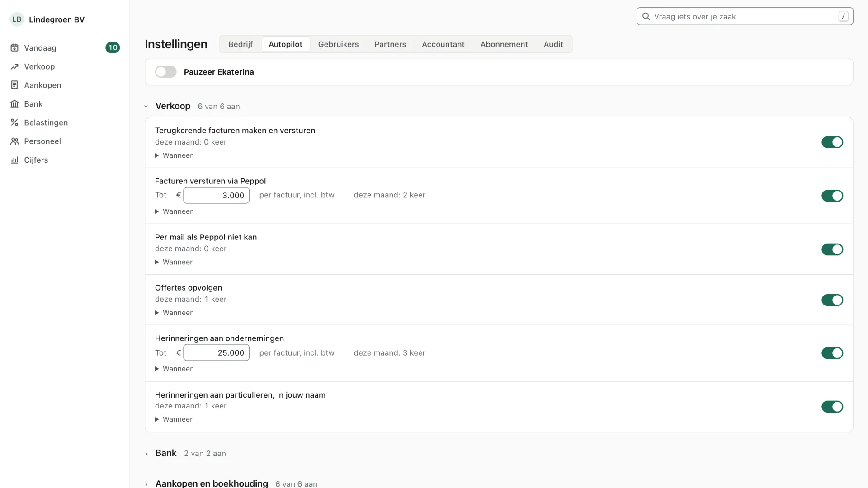Expand Wanneer under Herinneringen aan particulieren
Screen dimensions: 868x488
[x=174, y=419]
